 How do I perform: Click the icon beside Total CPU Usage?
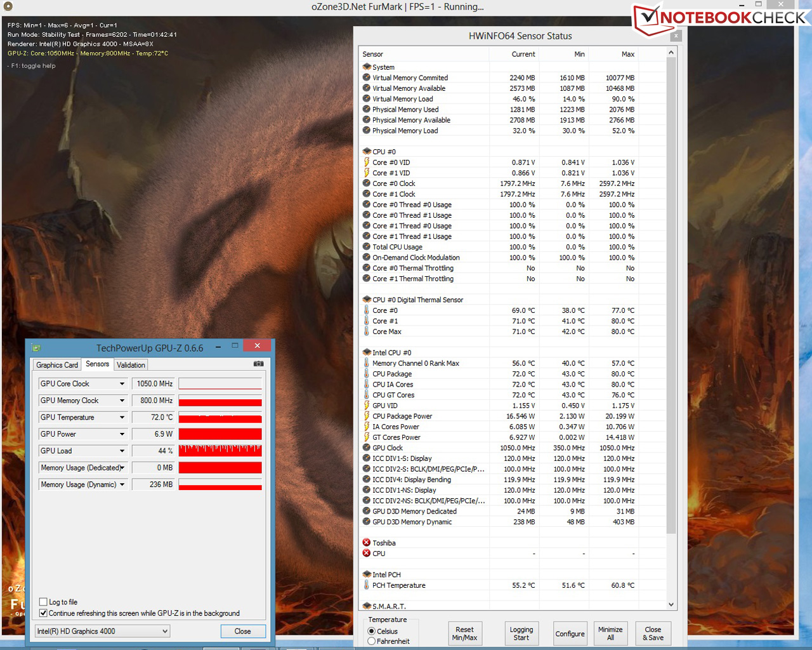point(367,247)
